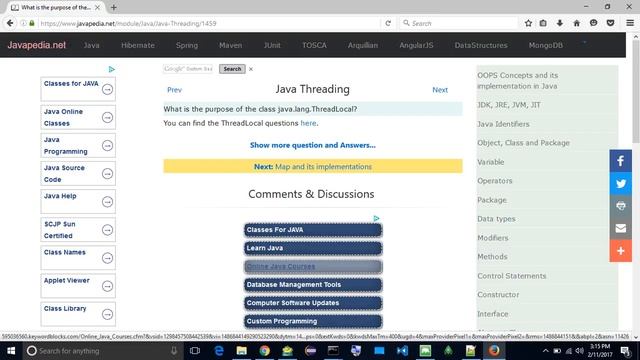Screen dimensions: 640x360
Task: Open the JDK, JRE, JVM, JIT topic
Action: pyautogui.click(x=509, y=105)
